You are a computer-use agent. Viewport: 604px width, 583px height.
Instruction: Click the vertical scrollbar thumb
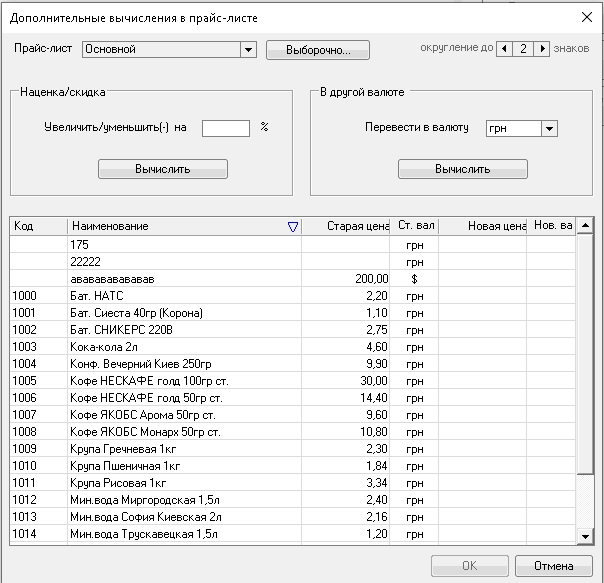[x=585, y=354]
